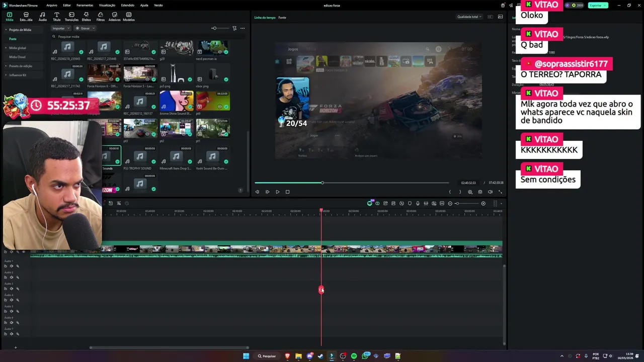Viewport: 644px width, 362px height.
Task: Lock the Áudio 1 track
Action: tap(6, 266)
